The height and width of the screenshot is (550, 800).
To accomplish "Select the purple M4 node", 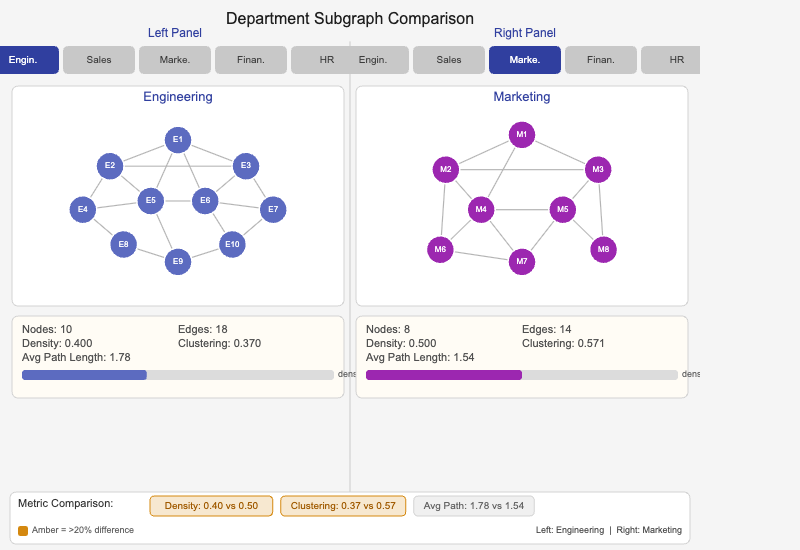I will coord(481,210).
